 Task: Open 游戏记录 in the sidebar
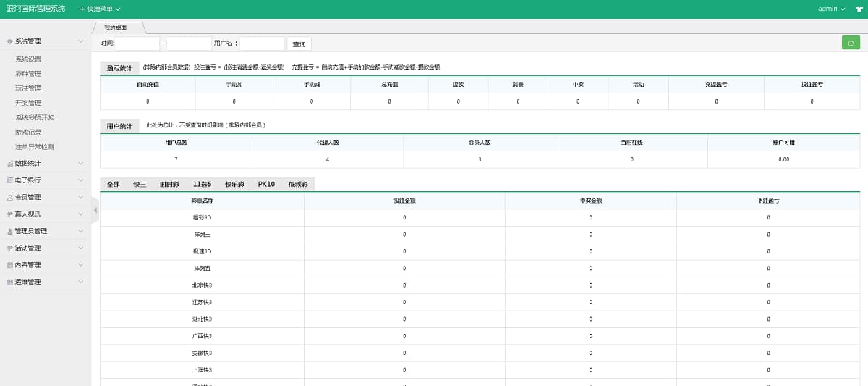[28, 133]
